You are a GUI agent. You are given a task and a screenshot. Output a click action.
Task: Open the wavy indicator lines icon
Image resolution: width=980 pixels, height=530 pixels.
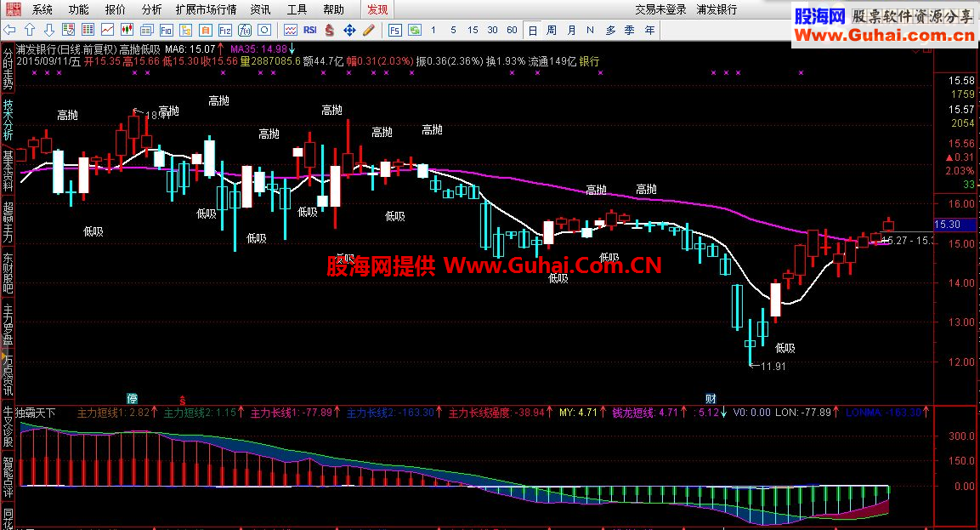291,30
